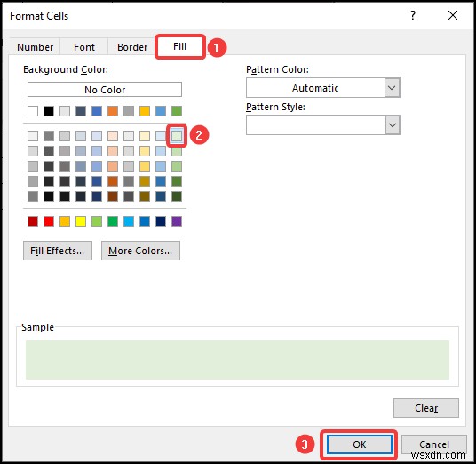Cancel the Format Cells dialog
The width and height of the screenshot is (476, 464).
[x=433, y=444]
